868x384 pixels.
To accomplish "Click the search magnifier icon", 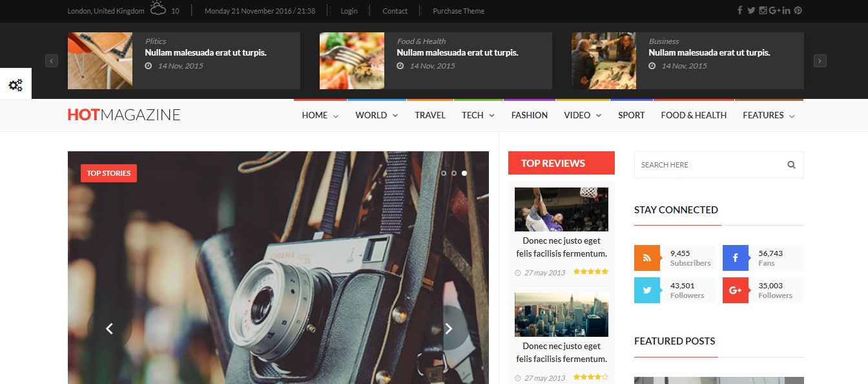I will click(x=791, y=164).
